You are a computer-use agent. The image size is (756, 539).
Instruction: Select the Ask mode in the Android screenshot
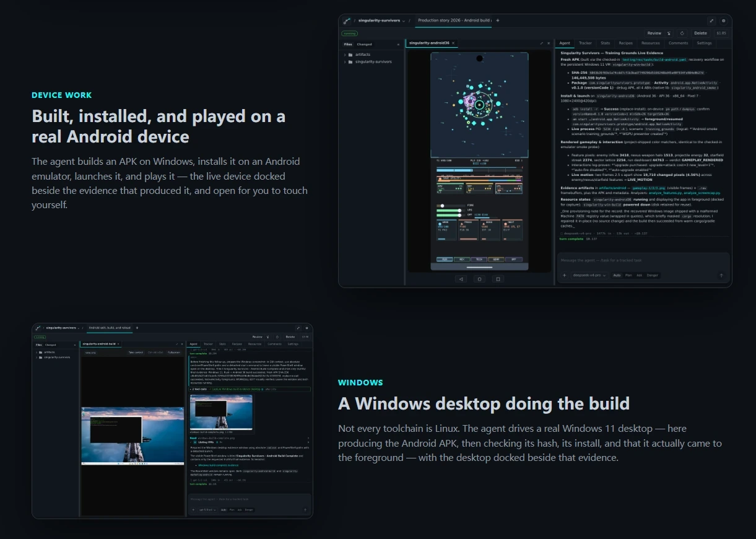(640, 275)
